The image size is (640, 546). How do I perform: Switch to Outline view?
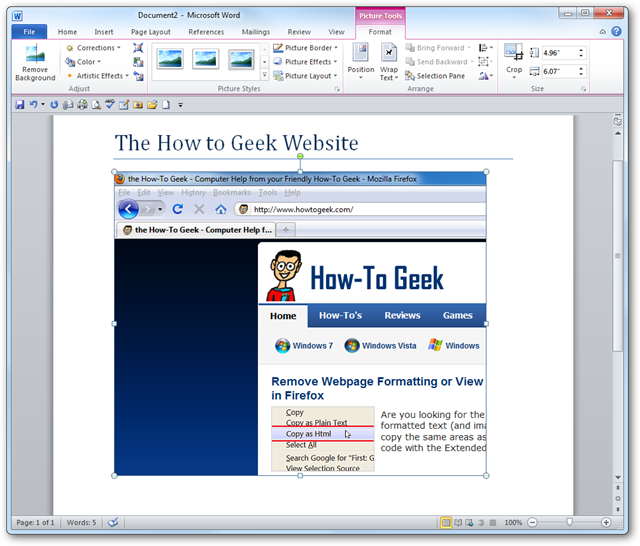[481, 522]
